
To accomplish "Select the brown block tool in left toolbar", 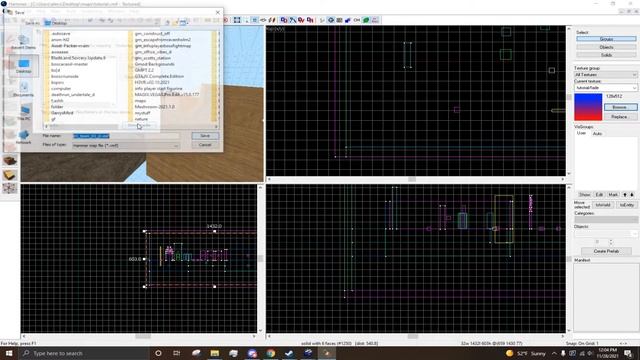I will click(10, 160).
